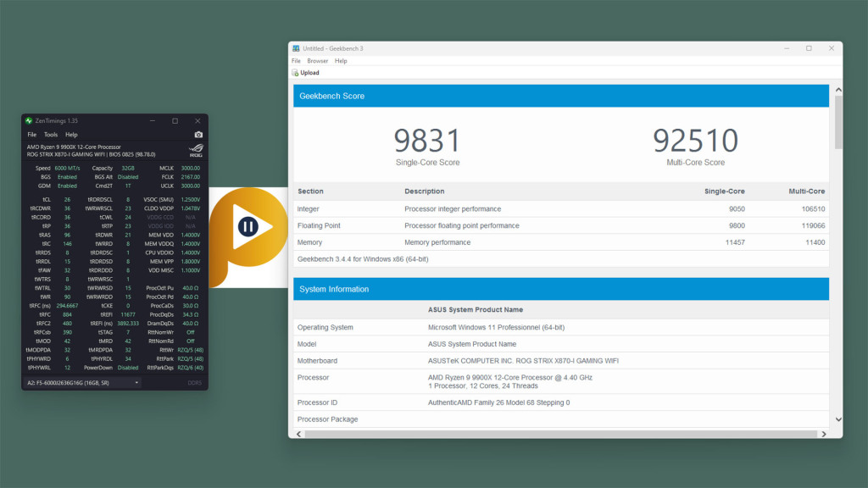Screen dimensions: 868x488
Task: Open the Browser menu in Geekbench
Action: point(317,61)
